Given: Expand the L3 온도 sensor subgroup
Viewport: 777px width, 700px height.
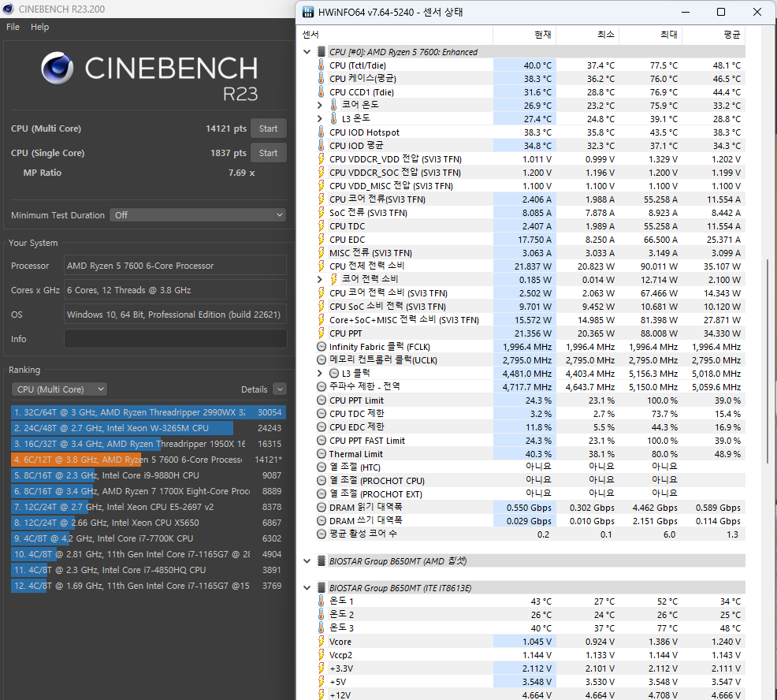Looking at the screenshot, I should (320, 118).
